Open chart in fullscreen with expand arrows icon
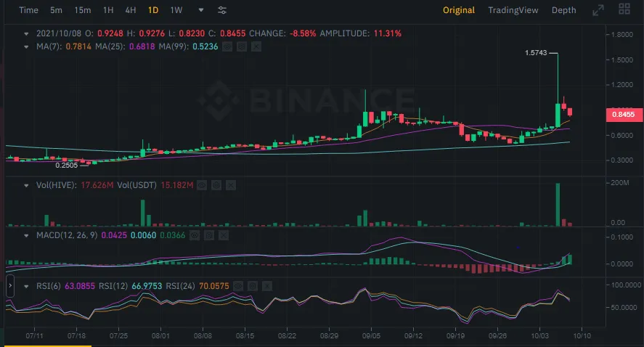 point(598,10)
